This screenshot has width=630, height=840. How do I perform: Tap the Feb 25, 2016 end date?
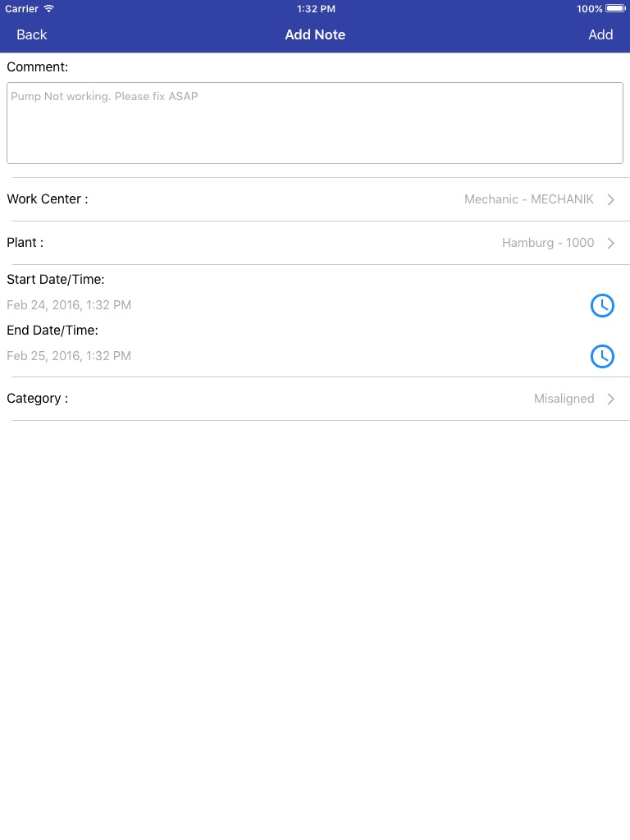(69, 356)
